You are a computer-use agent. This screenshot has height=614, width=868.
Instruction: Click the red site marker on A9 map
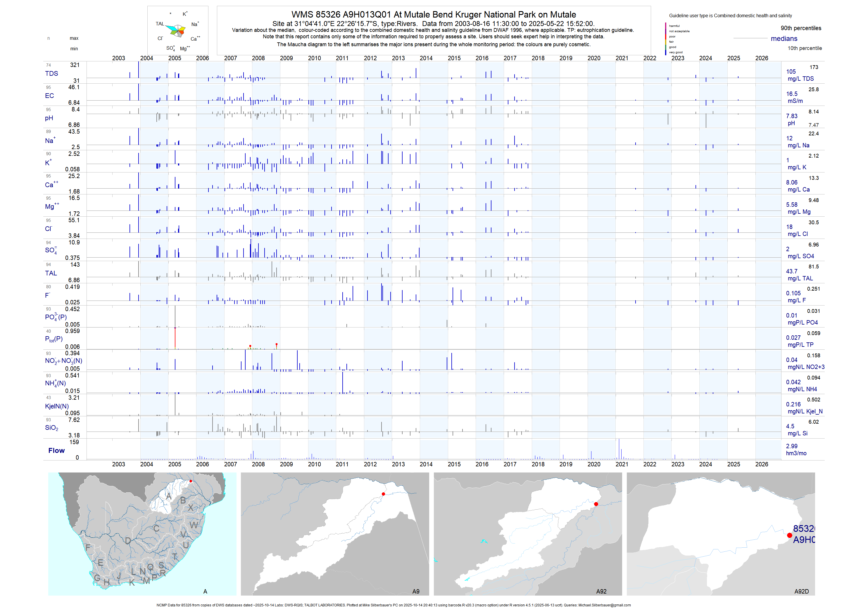[x=383, y=494]
